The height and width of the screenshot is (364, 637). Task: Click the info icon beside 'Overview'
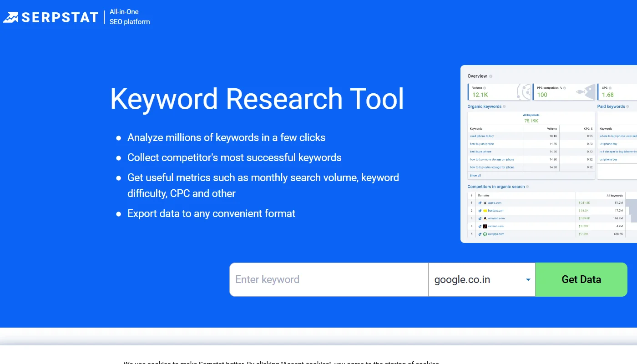coord(490,76)
